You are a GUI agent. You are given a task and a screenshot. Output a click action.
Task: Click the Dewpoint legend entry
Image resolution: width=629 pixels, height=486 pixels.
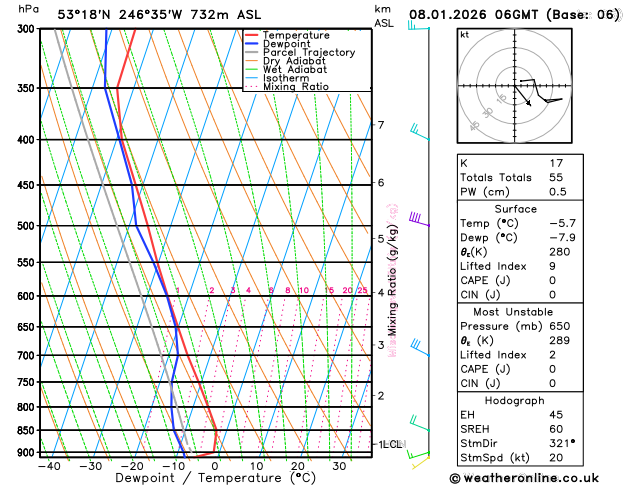click(x=278, y=44)
